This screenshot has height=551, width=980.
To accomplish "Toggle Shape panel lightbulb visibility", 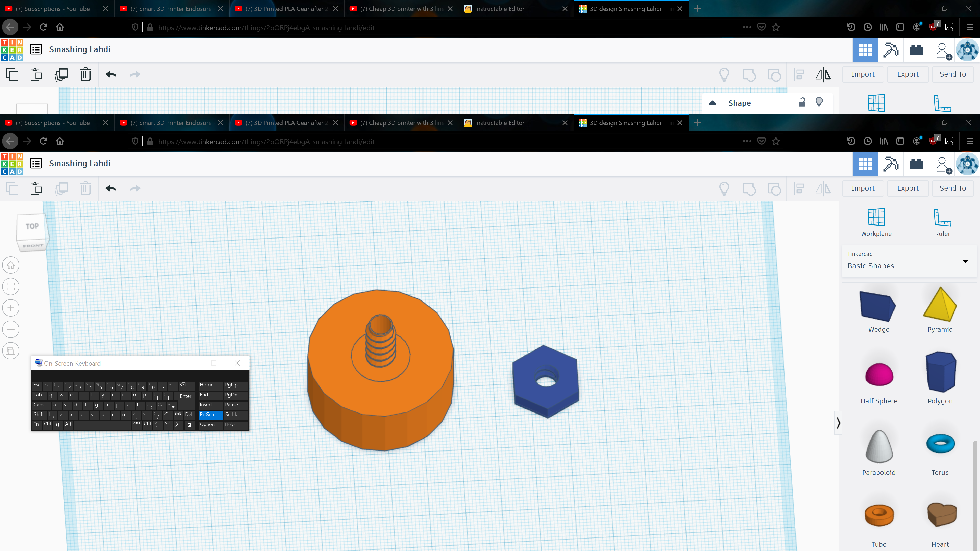I will (x=819, y=102).
